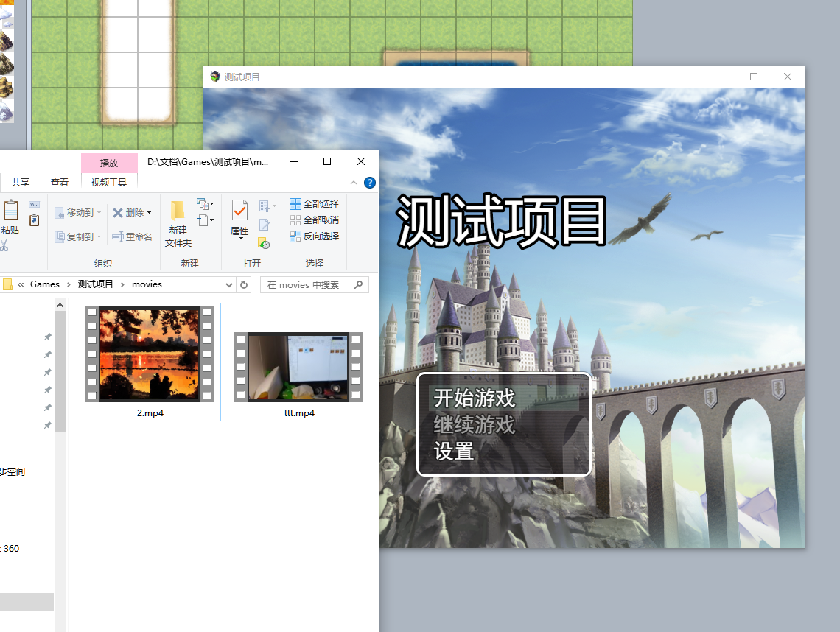This screenshot has width=840, height=632.
Task: Click the folder icon in the address bar
Action: coord(7,284)
